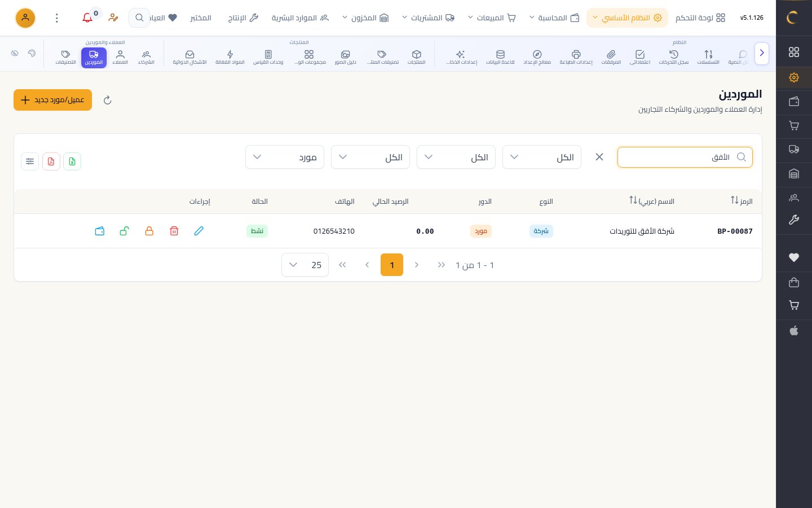812x508 pixels.
Task: Open the الإنتاج menu
Action: point(243,18)
